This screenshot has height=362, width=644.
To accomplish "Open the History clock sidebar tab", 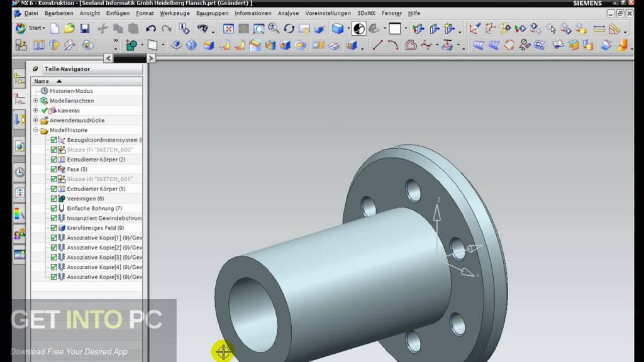I will point(19,172).
